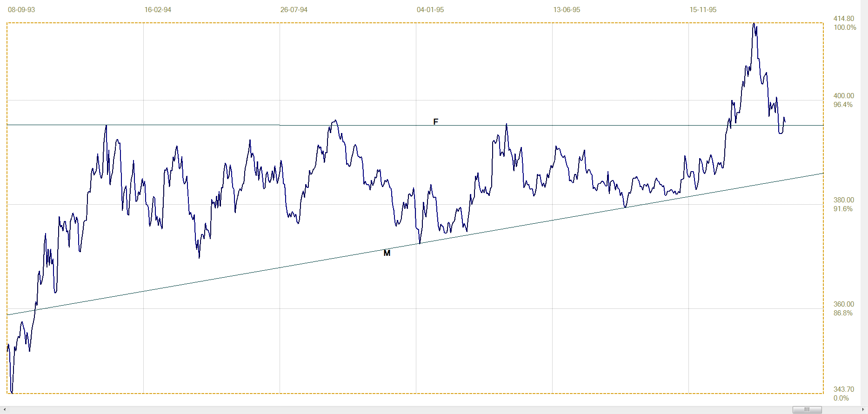Select the 26-07-94 date label
Screen dimensions: 868x414
click(294, 10)
